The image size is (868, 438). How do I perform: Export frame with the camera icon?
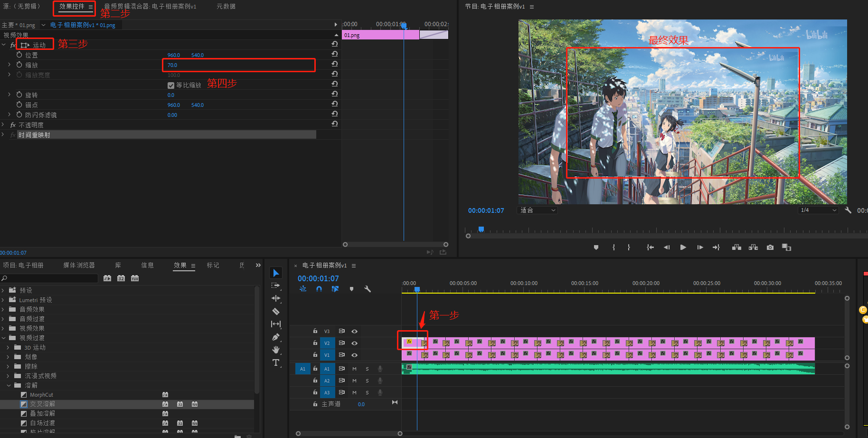pos(770,248)
